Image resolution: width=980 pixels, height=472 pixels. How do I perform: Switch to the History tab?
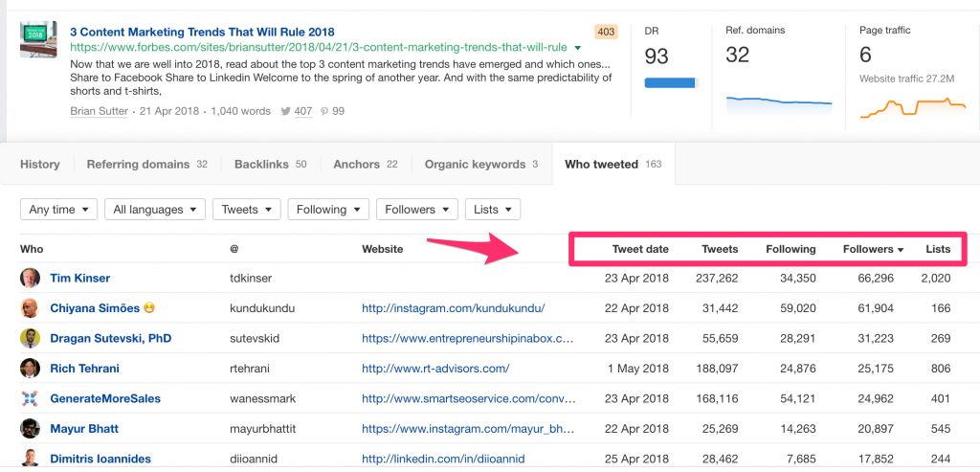pyautogui.click(x=40, y=165)
